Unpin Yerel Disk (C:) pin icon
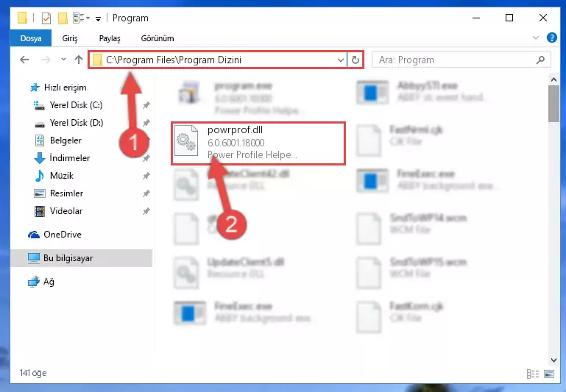This screenshot has height=392, width=566. [x=146, y=105]
